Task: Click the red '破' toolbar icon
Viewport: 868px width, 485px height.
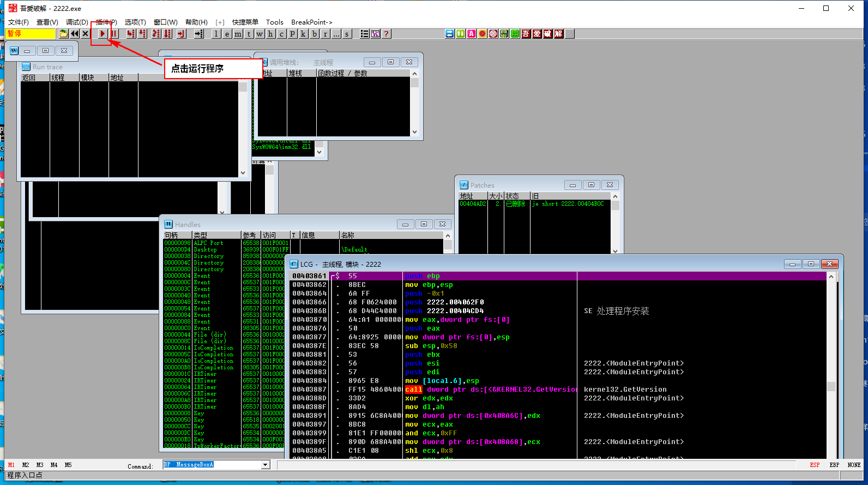Action: click(x=548, y=34)
